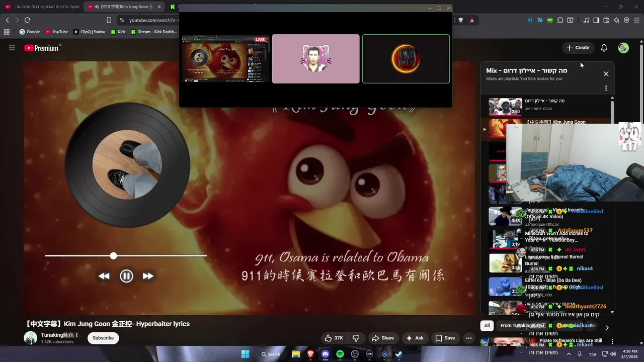Screen dimensions: 644x362
Task: Close the Mix playlist panel
Action: tap(606, 74)
